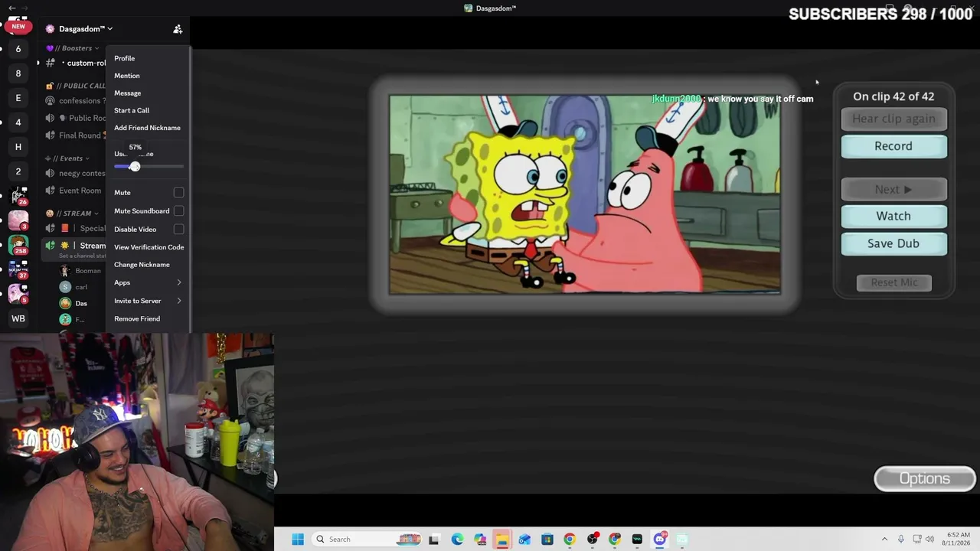Viewport: 980px width, 551px height.
Task: Click Booman's avatar in the voice channel
Action: pos(65,270)
